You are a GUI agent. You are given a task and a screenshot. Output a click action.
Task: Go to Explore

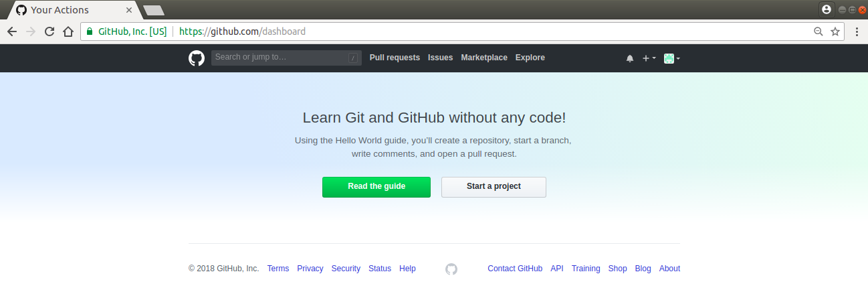tap(530, 58)
